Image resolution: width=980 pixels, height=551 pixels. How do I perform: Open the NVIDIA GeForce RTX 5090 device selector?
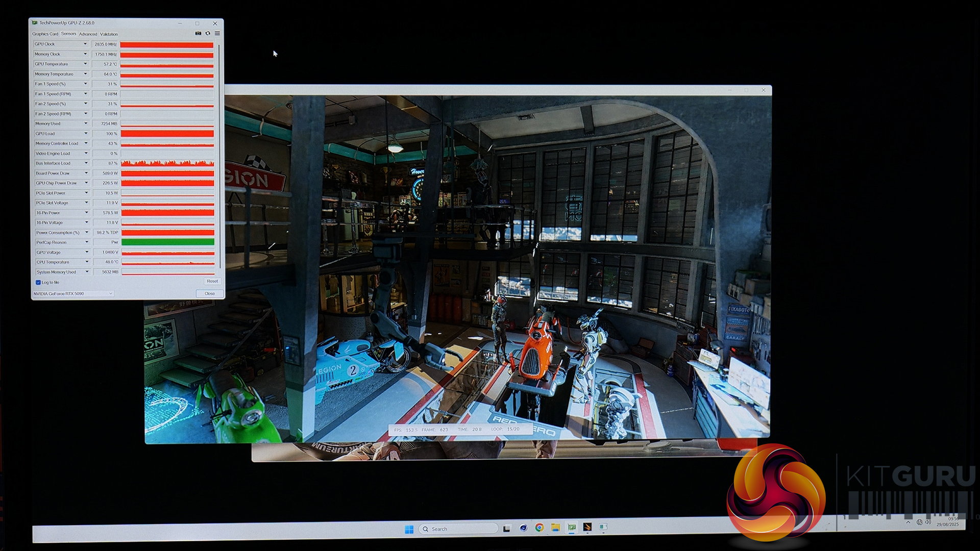tap(73, 293)
